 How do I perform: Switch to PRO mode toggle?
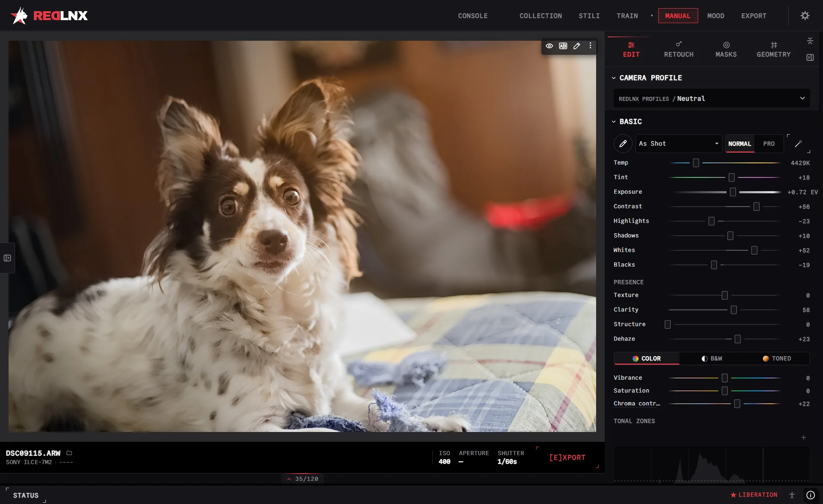769,144
